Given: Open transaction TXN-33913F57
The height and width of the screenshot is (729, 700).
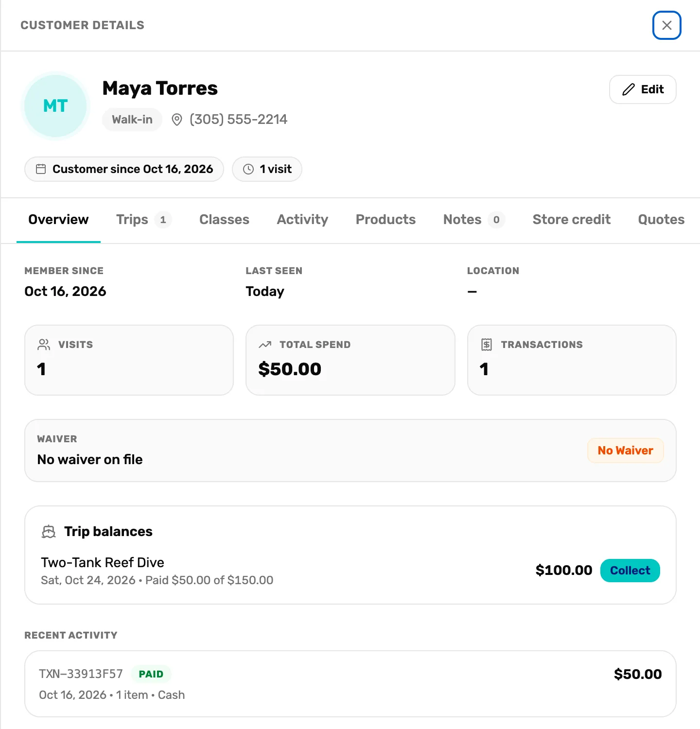Looking at the screenshot, I should (x=350, y=684).
